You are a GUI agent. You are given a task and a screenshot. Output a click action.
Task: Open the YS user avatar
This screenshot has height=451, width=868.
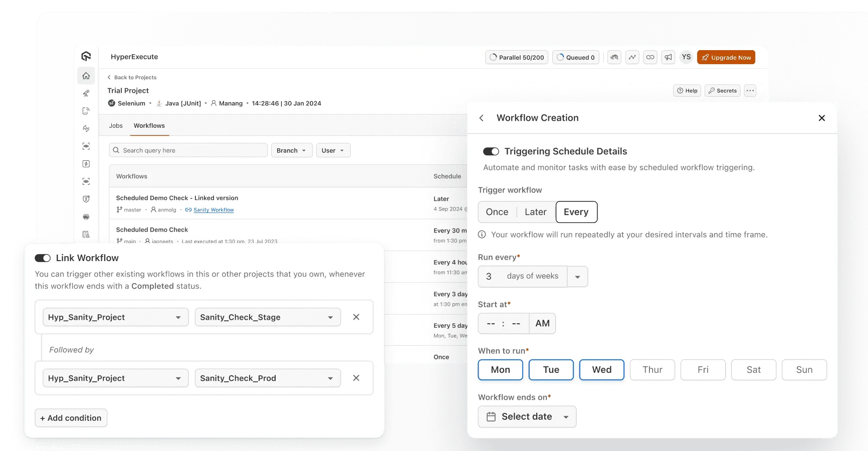pos(686,57)
